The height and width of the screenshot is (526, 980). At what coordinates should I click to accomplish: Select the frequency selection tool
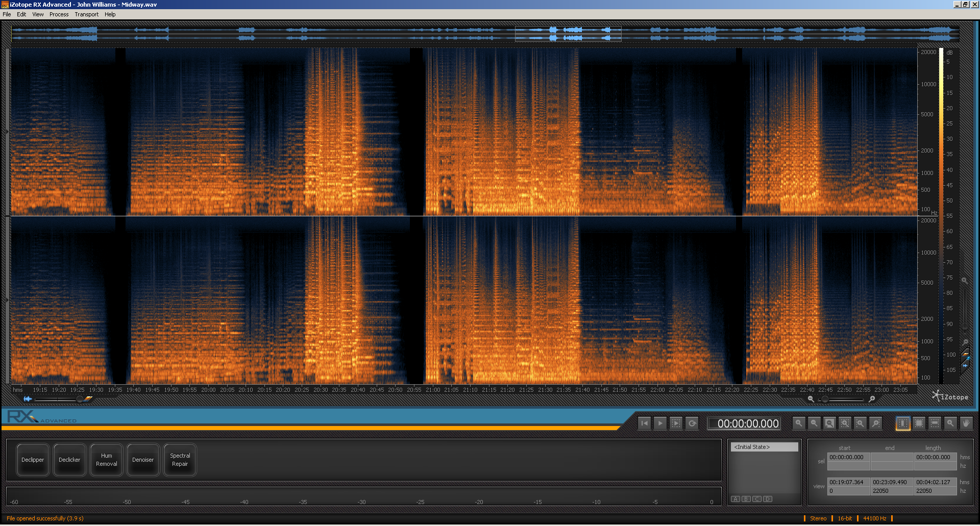[935, 423]
